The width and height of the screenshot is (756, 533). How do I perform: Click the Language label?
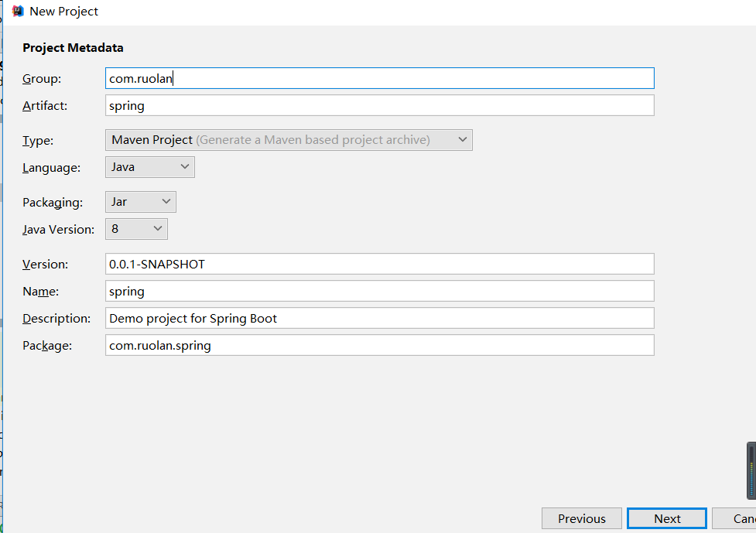pos(51,168)
